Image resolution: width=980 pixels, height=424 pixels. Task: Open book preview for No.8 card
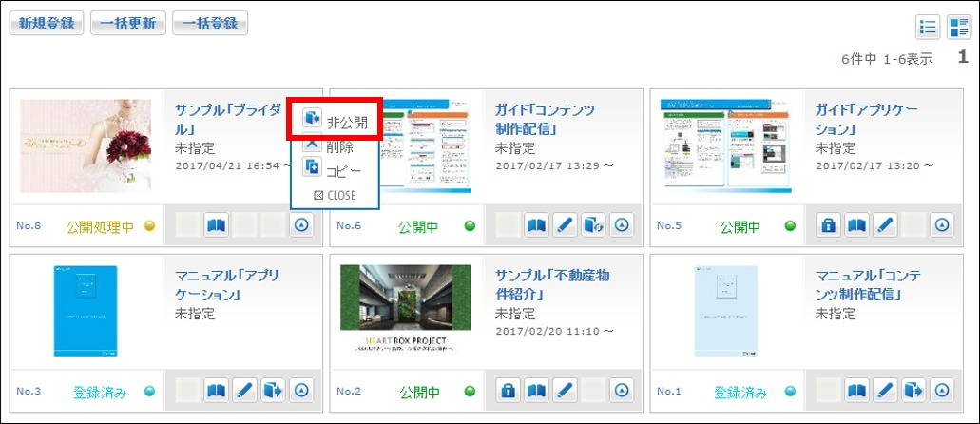point(217,225)
